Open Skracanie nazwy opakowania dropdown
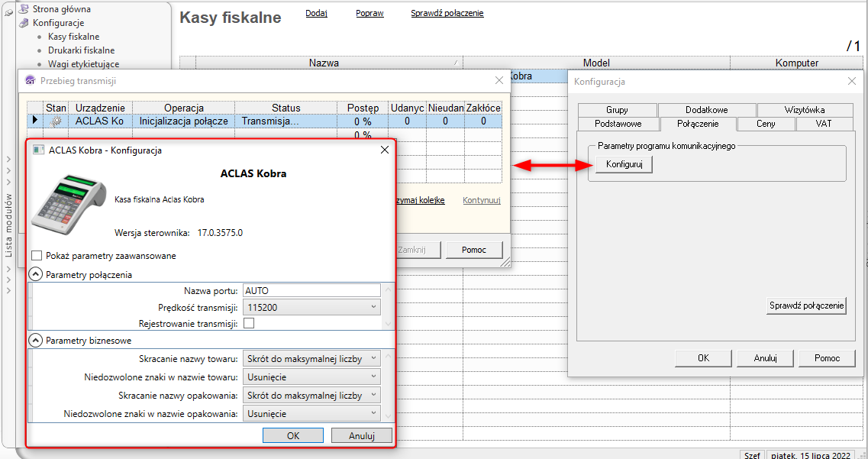868x459 pixels. click(311, 396)
